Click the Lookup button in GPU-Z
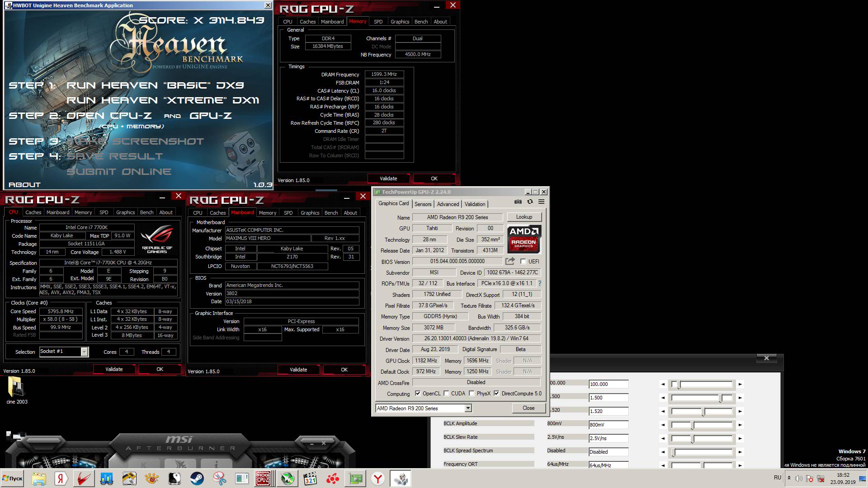The height and width of the screenshot is (488, 868). pos(524,217)
